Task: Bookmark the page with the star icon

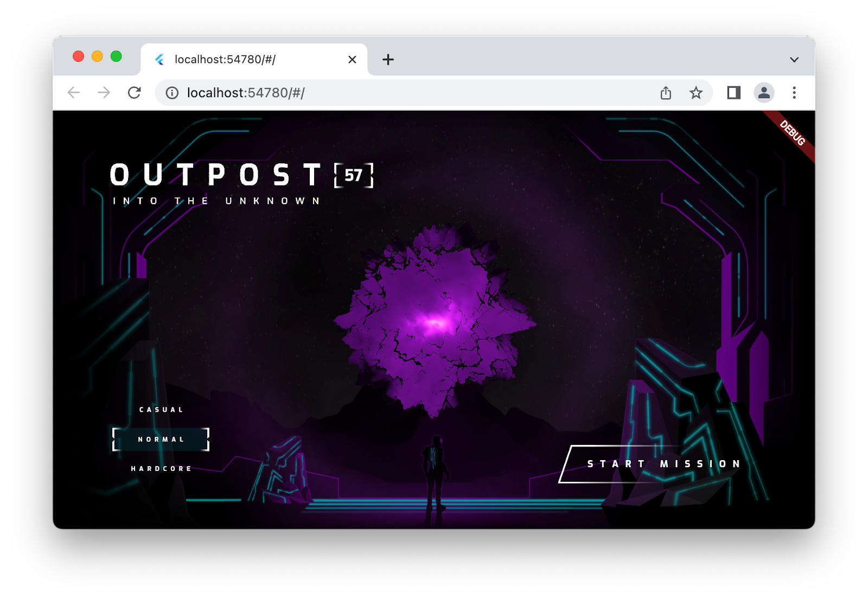Action: pyautogui.click(x=696, y=92)
